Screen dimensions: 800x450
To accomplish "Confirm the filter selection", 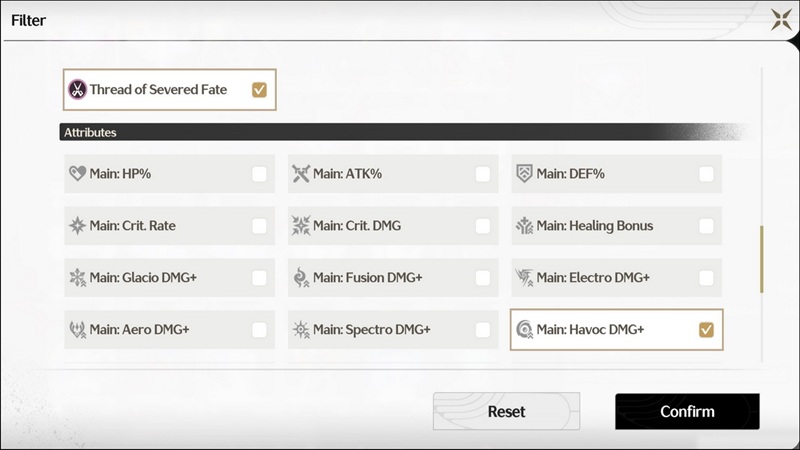I will tap(687, 411).
